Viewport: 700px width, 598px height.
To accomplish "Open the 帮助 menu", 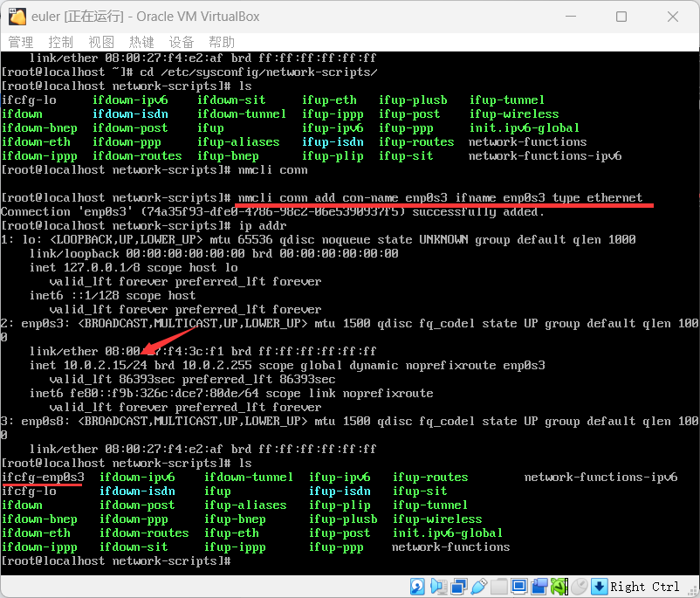I will (221, 41).
